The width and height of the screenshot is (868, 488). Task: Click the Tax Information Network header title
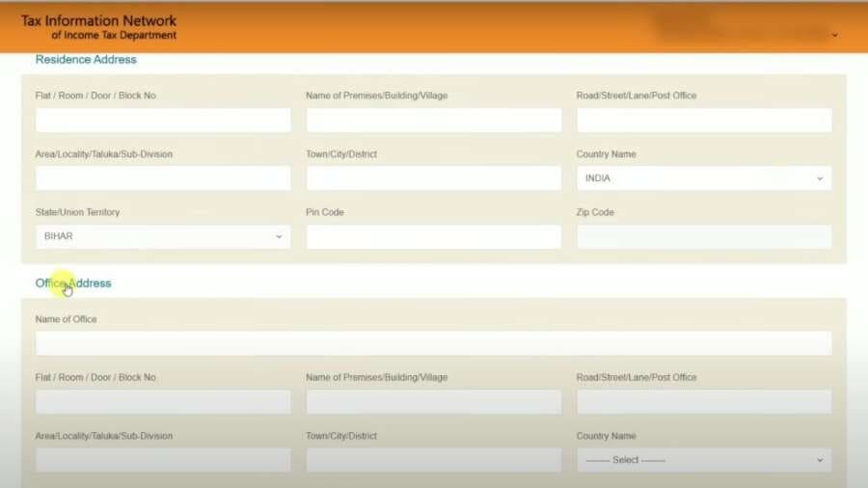point(98,20)
